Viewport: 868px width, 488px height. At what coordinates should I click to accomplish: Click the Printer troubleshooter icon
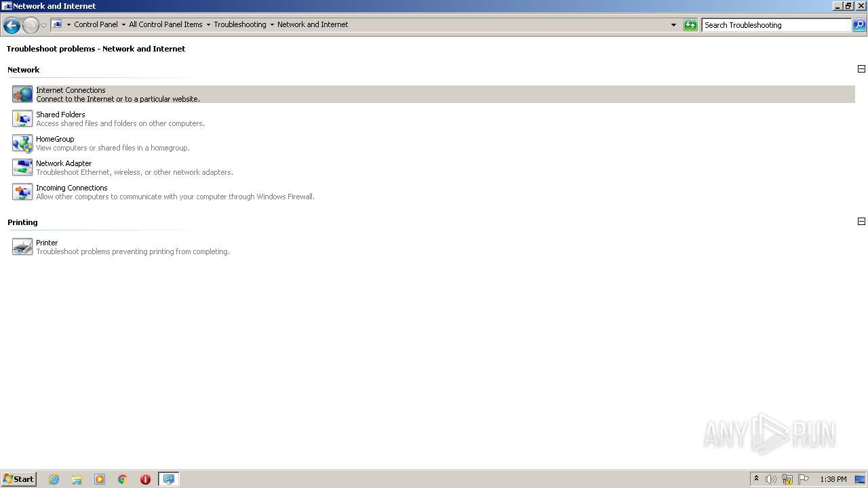click(22, 247)
